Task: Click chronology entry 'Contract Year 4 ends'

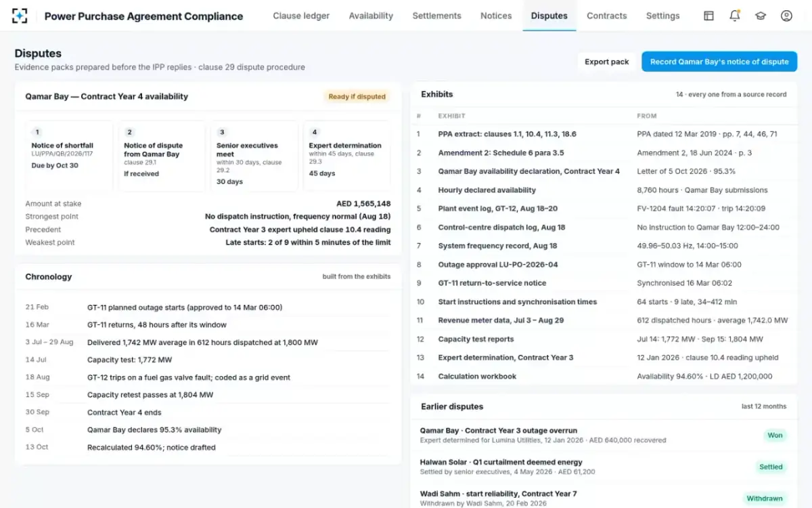Action: coord(124,412)
